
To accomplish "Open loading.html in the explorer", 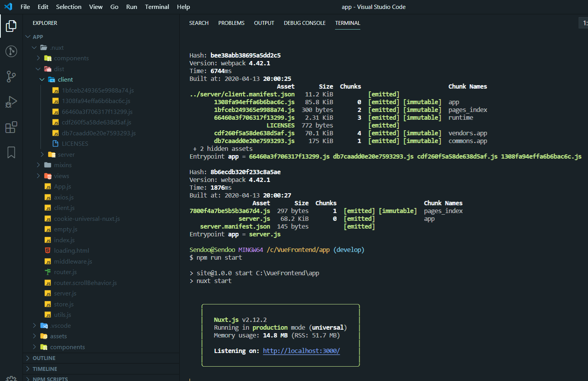I will [x=72, y=250].
